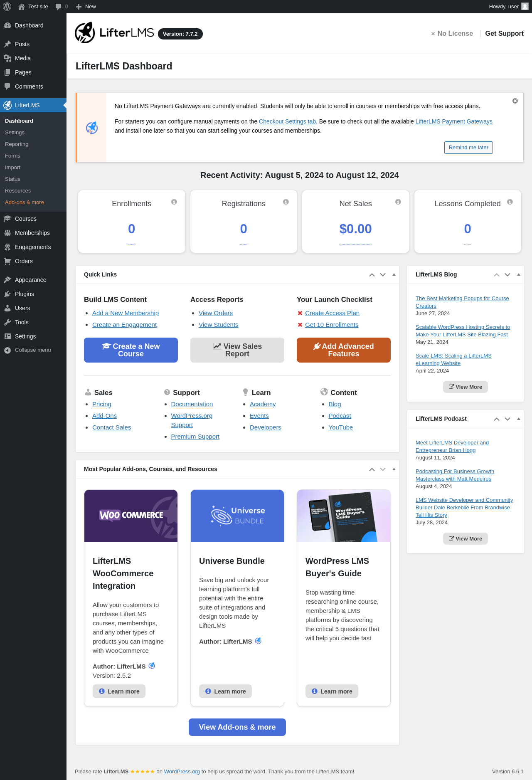Viewport: 532px width, 780px height.
Task: Open the WordPress logo menu
Action: pos(7,7)
